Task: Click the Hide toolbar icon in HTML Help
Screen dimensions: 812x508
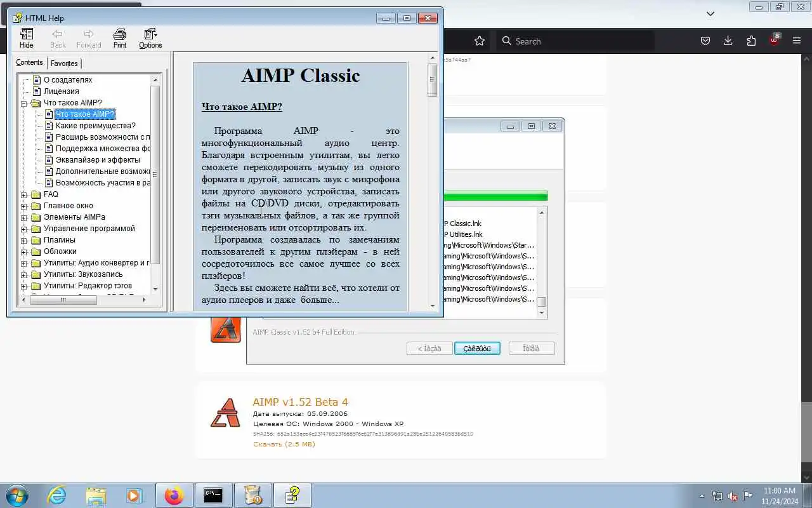Action: (27, 38)
